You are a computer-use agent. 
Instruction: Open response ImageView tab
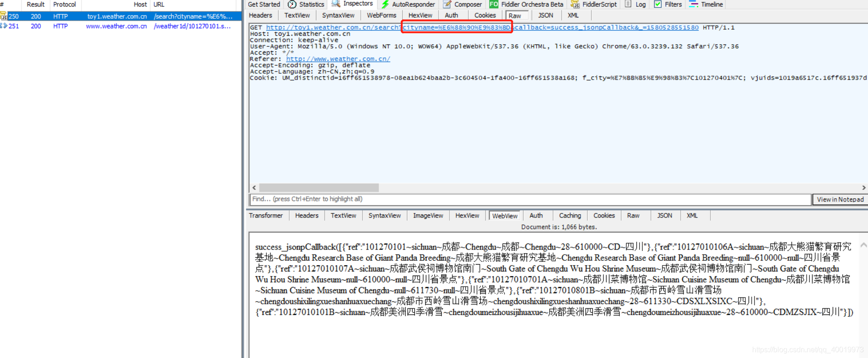click(x=428, y=216)
